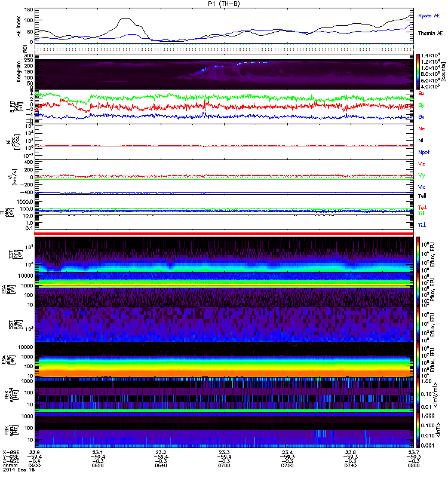The width and height of the screenshot is (448, 478).
Task: Click the X-GSE value '23.7'
Action: pos(414,452)
